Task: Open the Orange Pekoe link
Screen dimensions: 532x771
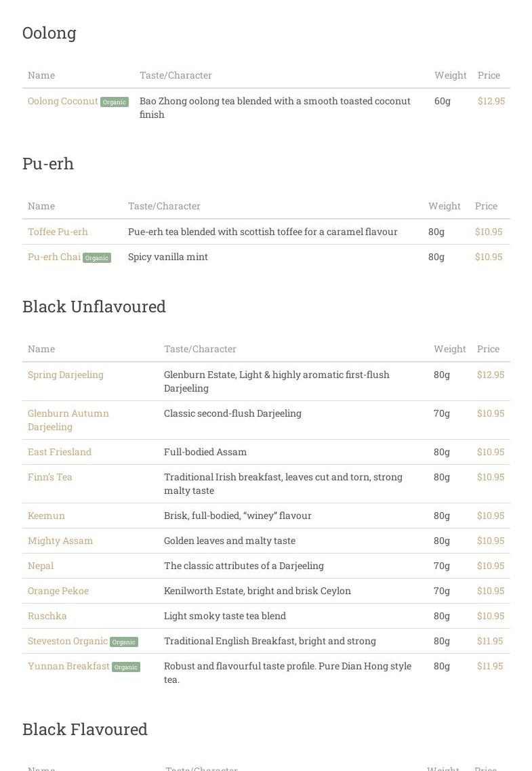Action: (58, 591)
